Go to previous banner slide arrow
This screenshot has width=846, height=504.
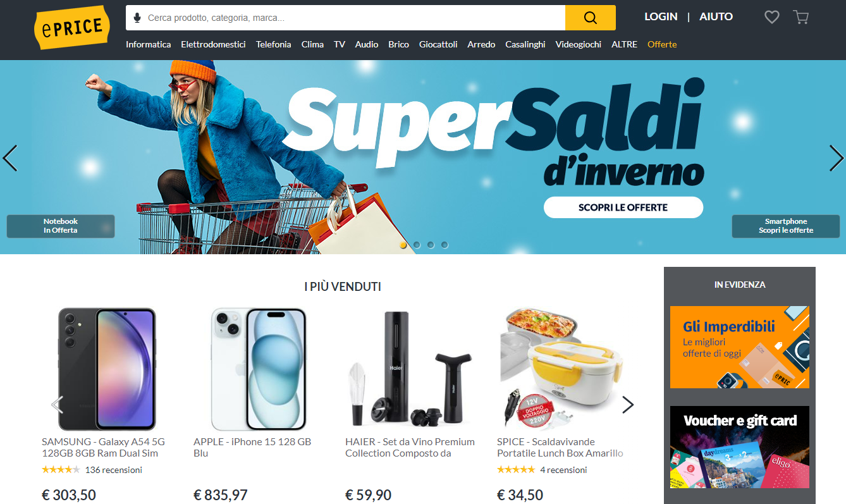pos(10,158)
